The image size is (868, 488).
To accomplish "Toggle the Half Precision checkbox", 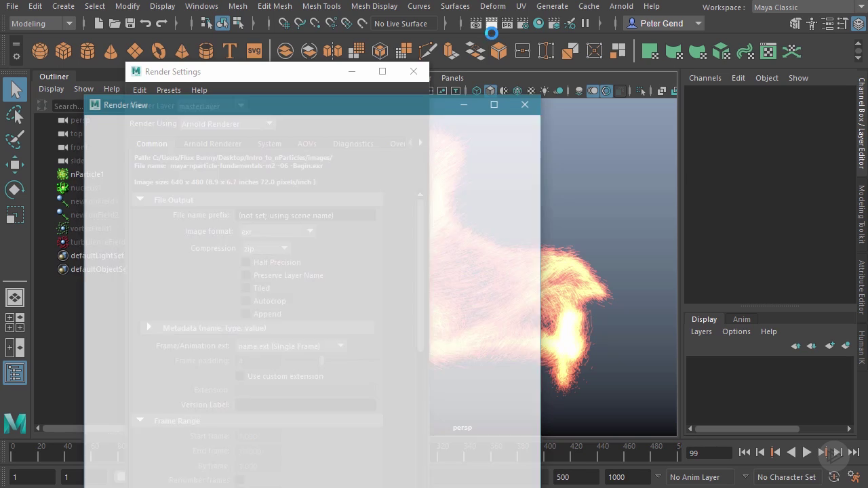I will coord(246,262).
